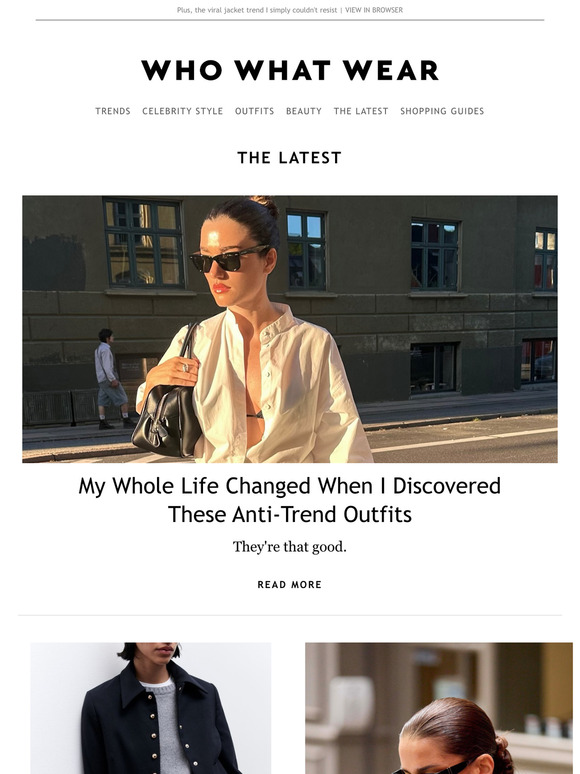Viewport: 580px width, 774px height.
Task: Go to the TRENDS section
Action: point(113,111)
